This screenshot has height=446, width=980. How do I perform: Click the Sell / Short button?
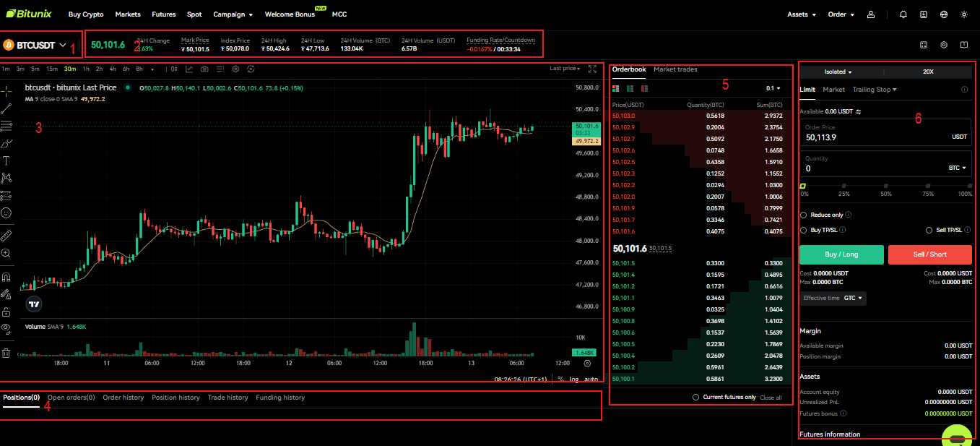[x=930, y=254]
